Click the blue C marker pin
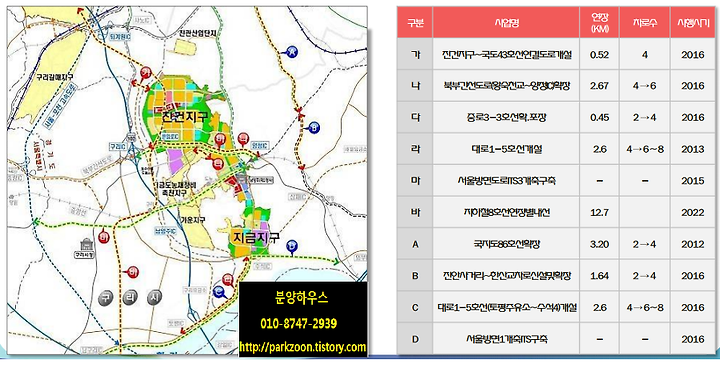 219,291
